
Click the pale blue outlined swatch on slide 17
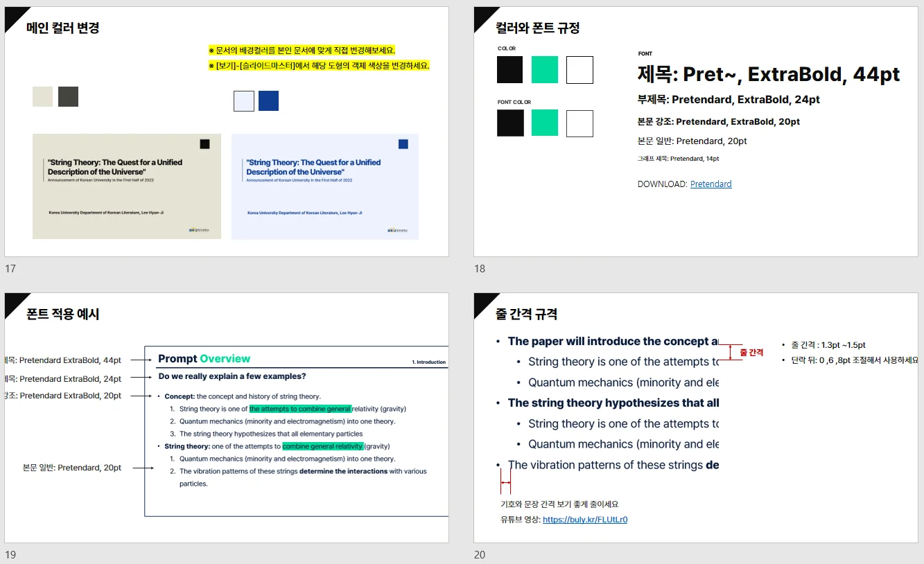(244, 100)
